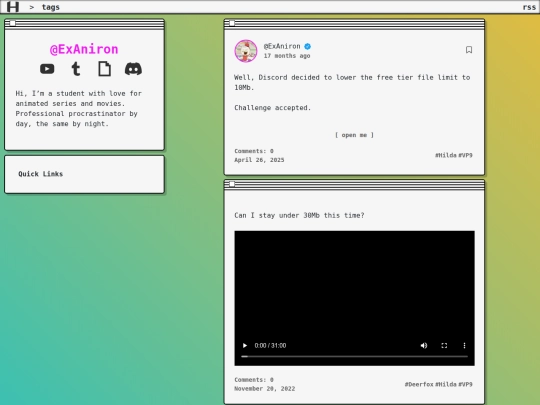Image resolution: width=540 pixels, height=405 pixels.
Task: Open the Discord profile icon
Action: point(133,69)
